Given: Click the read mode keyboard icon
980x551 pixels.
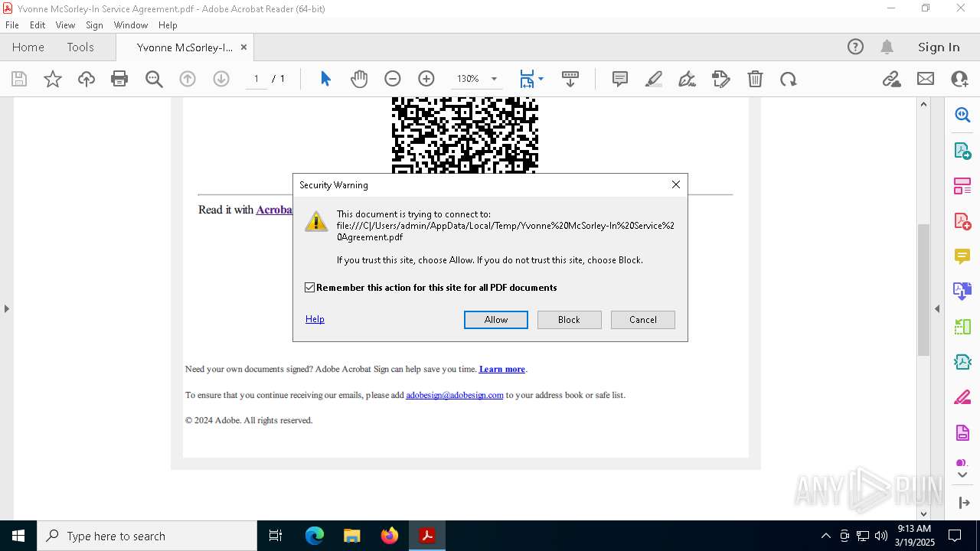Looking at the screenshot, I should [570, 79].
